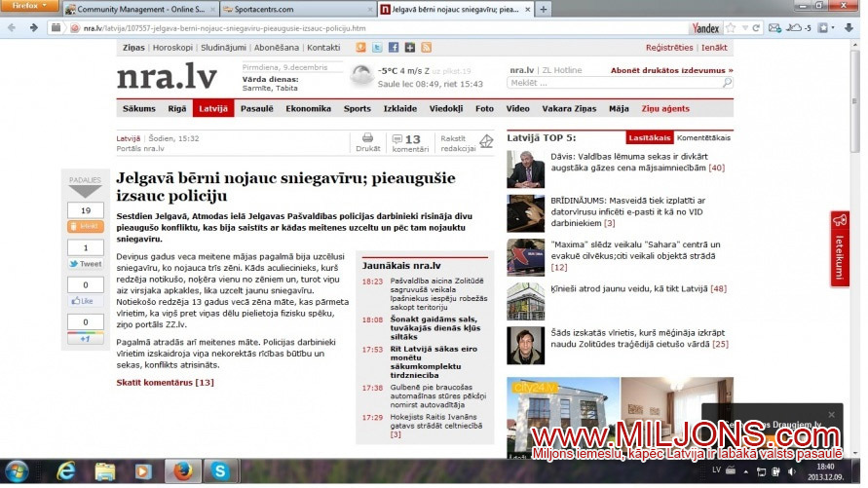Screen dimensions: 868x488
Task: Click the Firefox back arrow button
Action: tap(13, 28)
